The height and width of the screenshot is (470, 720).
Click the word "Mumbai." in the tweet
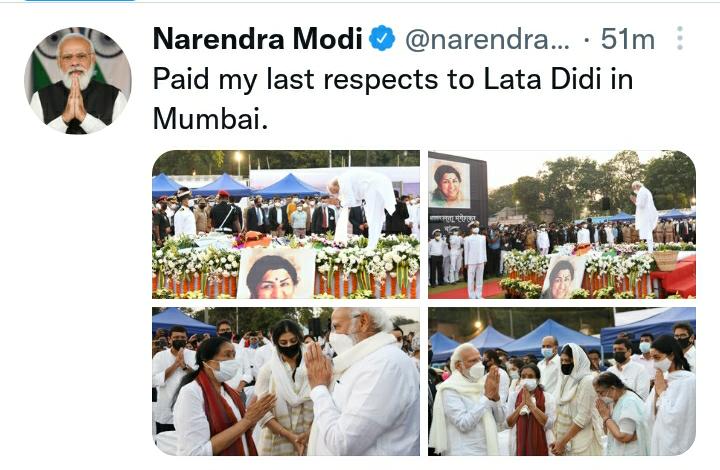210,118
